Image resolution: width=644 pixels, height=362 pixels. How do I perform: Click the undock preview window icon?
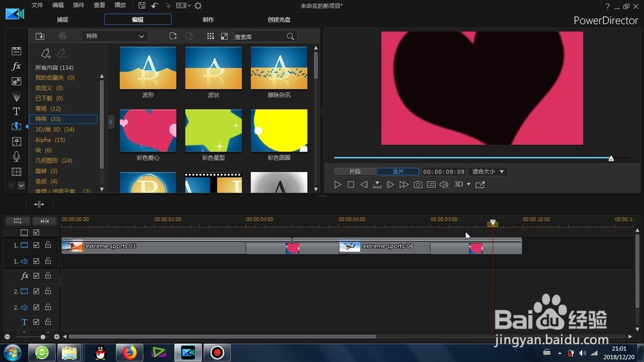(x=480, y=184)
